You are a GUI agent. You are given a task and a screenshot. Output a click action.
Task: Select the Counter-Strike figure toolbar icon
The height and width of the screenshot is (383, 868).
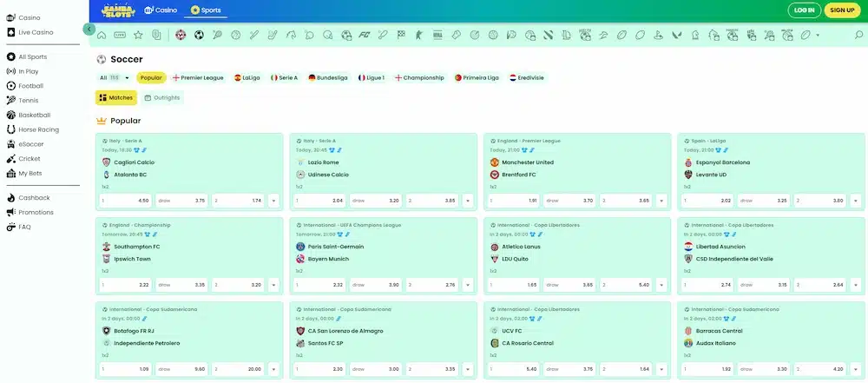[419, 35]
